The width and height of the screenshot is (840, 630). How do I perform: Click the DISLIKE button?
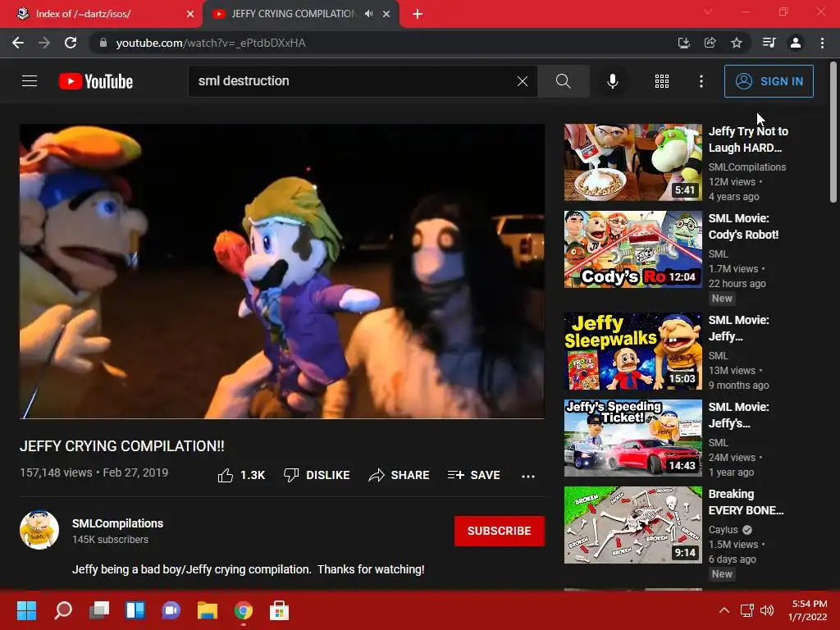tap(317, 475)
